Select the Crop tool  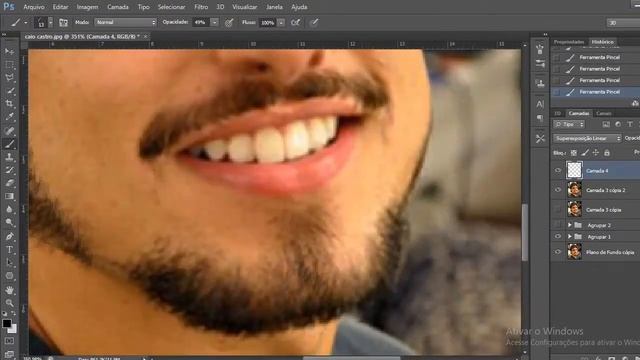point(9,104)
